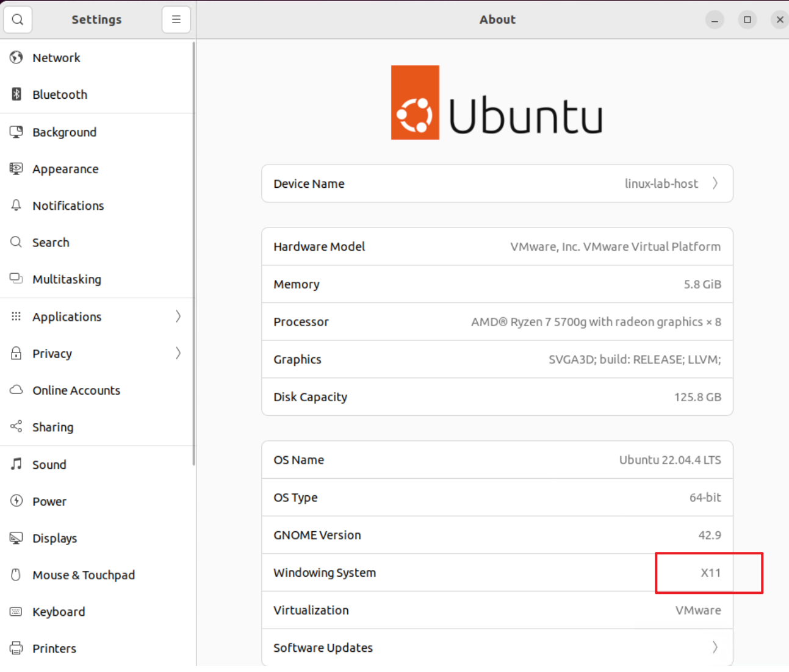
Task: Click the Bluetooth icon in sidebar
Action: [x=16, y=94]
